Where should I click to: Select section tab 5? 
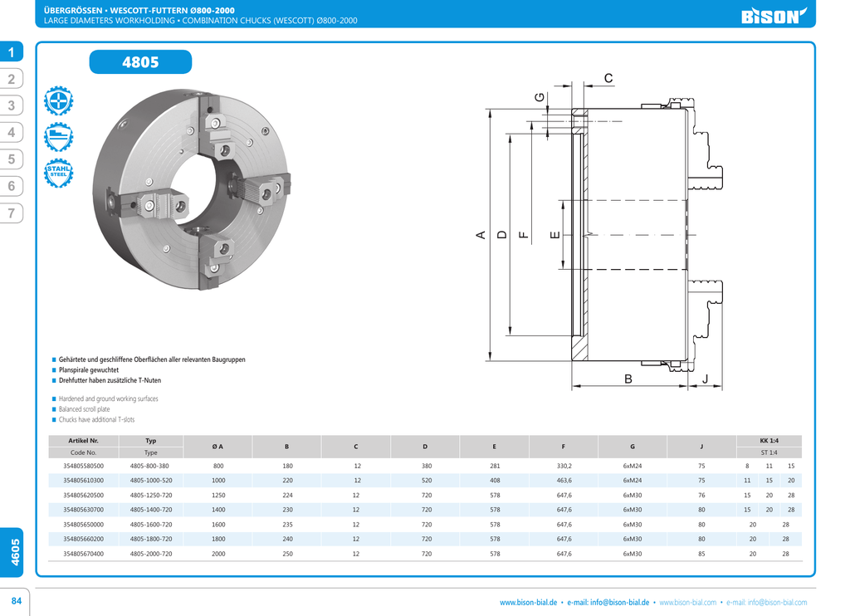pyautogui.click(x=12, y=159)
